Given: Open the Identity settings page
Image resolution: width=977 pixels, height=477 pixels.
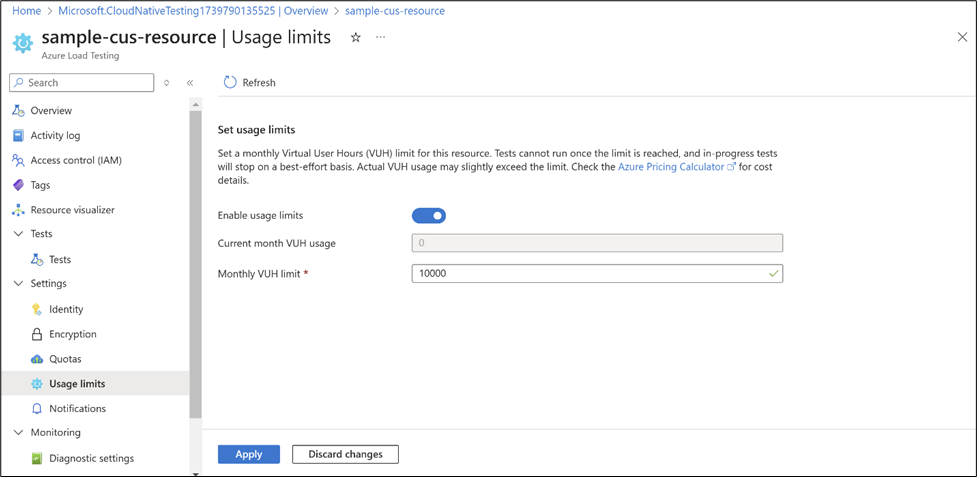Looking at the screenshot, I should 66,309.
